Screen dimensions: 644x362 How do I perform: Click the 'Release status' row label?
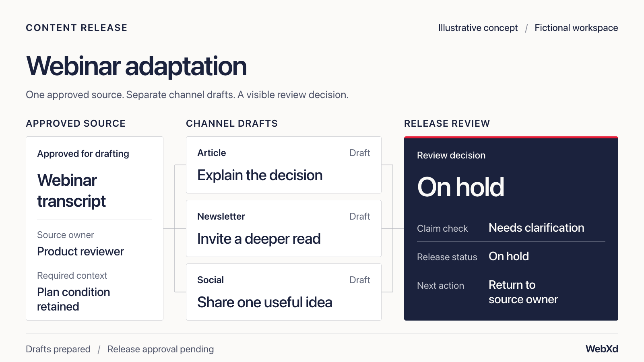pos(447,257)
